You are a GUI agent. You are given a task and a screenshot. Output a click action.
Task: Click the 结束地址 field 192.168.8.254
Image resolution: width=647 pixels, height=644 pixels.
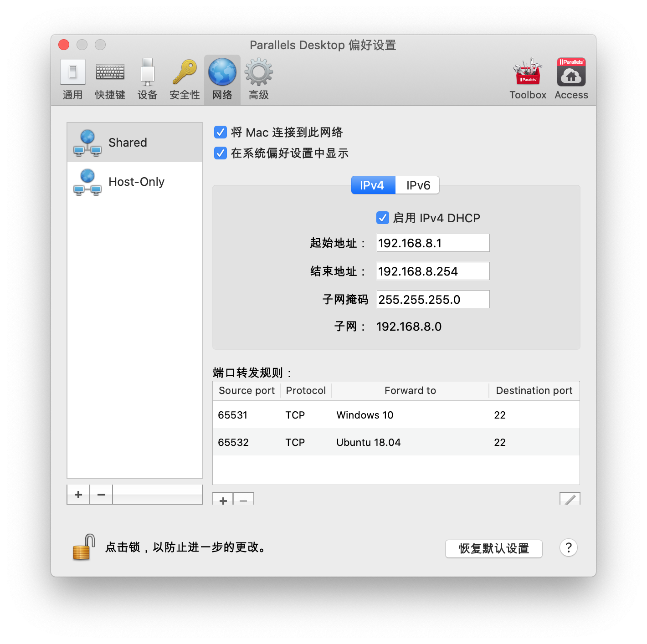pos(433,271)
